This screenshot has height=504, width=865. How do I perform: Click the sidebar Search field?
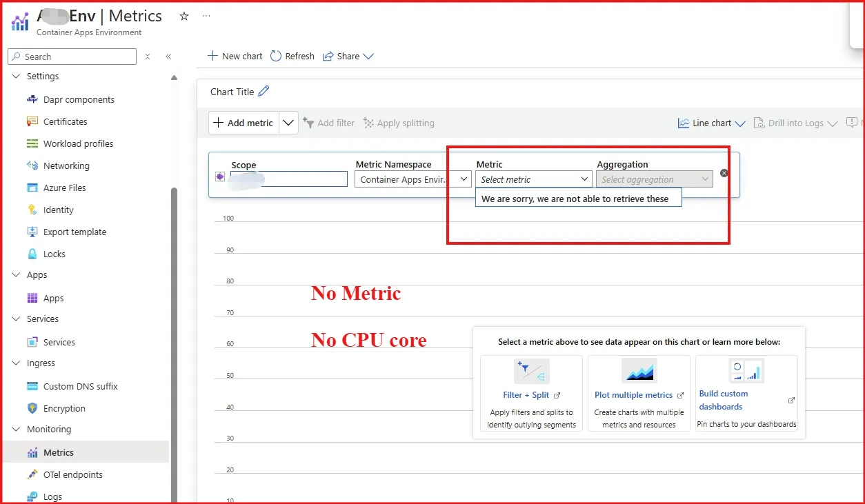click(72, 57)
